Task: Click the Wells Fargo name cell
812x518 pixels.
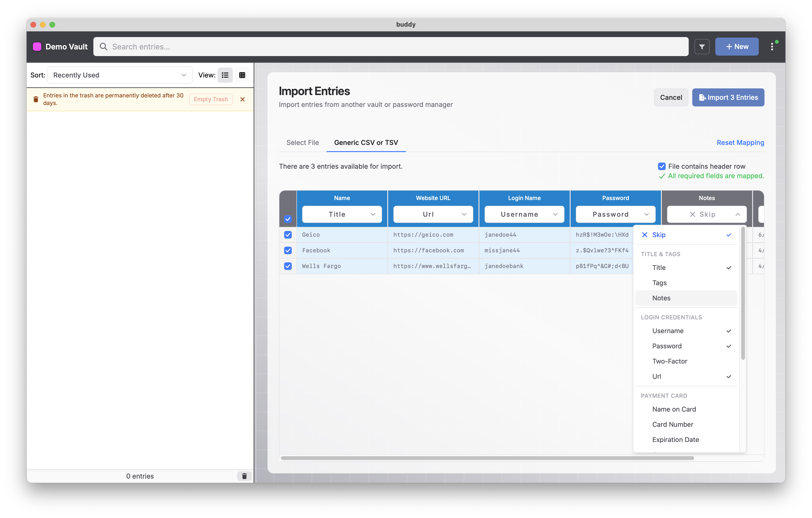Action: click(x=342, y=266)
